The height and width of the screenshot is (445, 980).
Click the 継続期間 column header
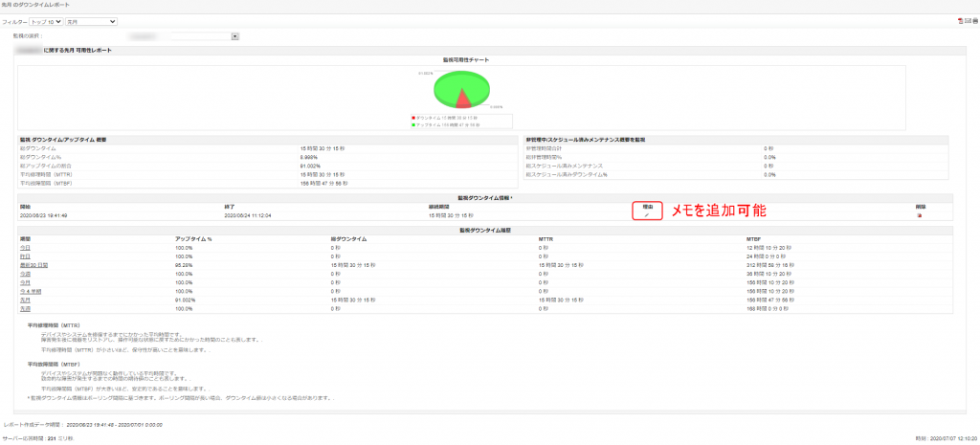[x=438, y=206]
